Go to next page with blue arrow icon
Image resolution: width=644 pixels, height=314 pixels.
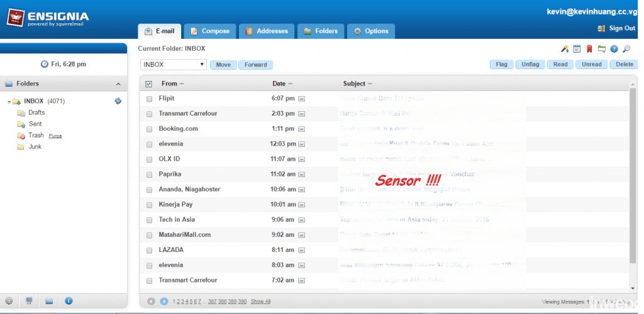(x=164, y=301)
